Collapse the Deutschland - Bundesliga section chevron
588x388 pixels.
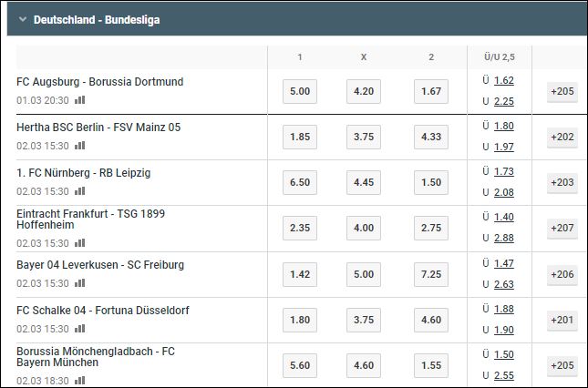click(23, 19)
